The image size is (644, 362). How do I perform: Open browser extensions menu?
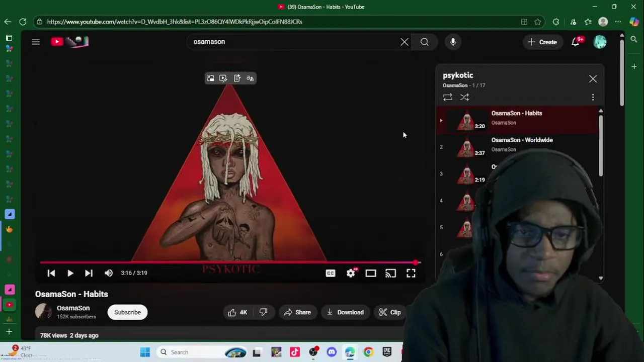556,22
